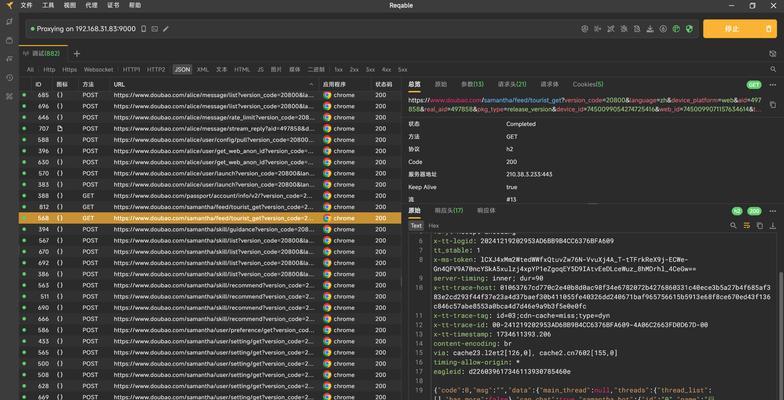
Task: Open the third left sidebar icon
Action: click(x=10, y=59)
